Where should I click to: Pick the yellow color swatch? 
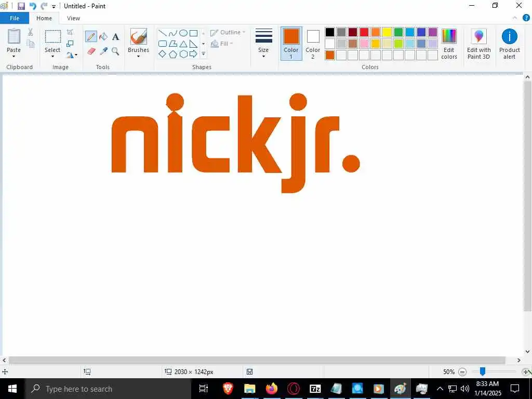pos(387,32)
